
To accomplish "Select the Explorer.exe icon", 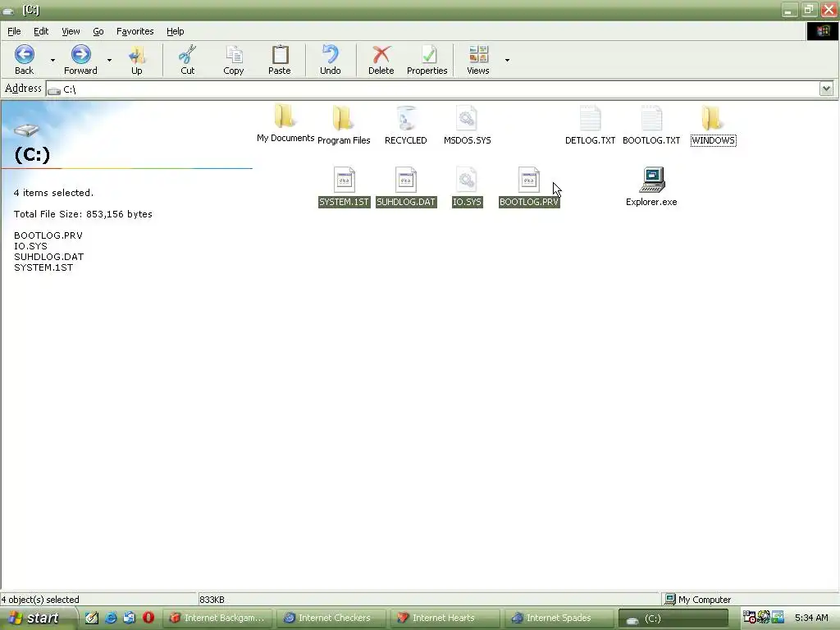I will pyautogui.click(x=651, y=187).
